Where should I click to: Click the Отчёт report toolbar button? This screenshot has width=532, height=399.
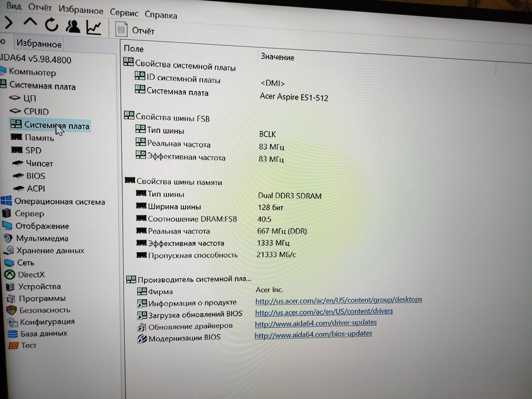coord(135,30)
